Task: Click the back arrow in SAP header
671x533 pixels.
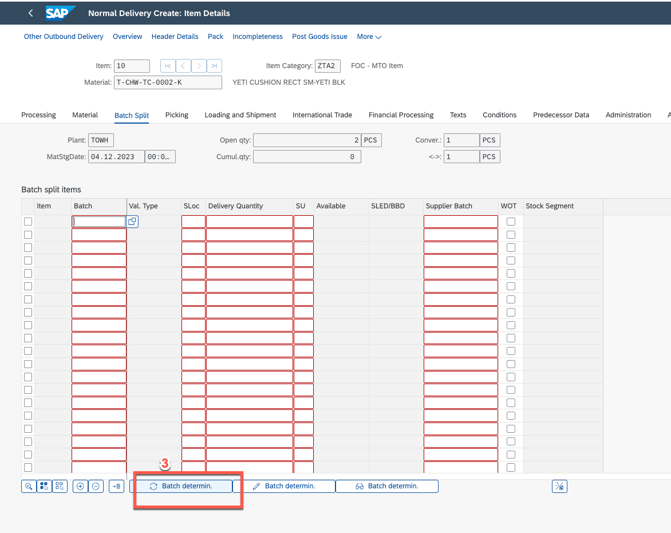Action: [x=30, y=13]
